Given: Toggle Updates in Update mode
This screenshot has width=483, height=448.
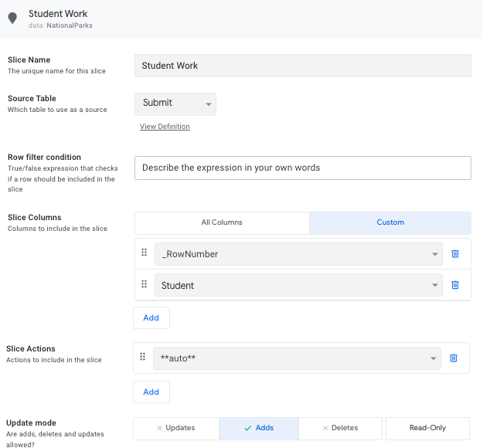Looking at the screenshot, I should point(176,428).
